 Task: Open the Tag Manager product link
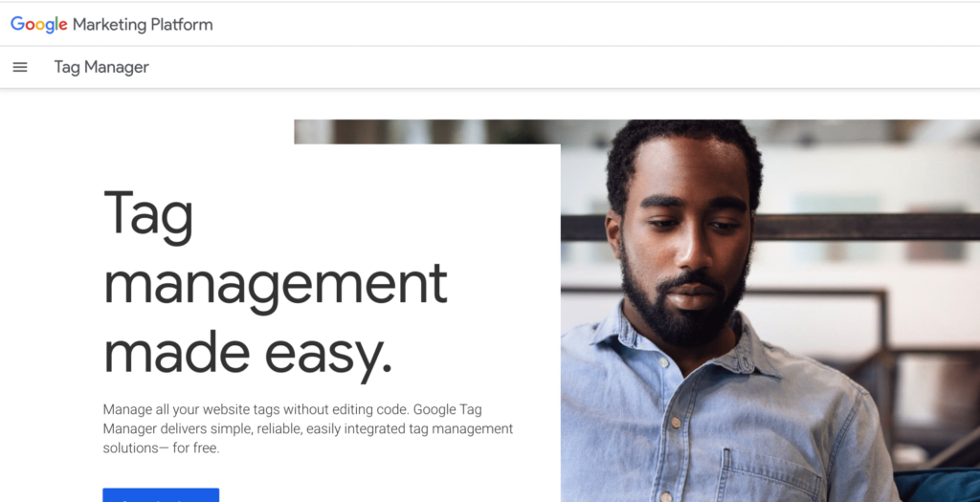point(101,67)
